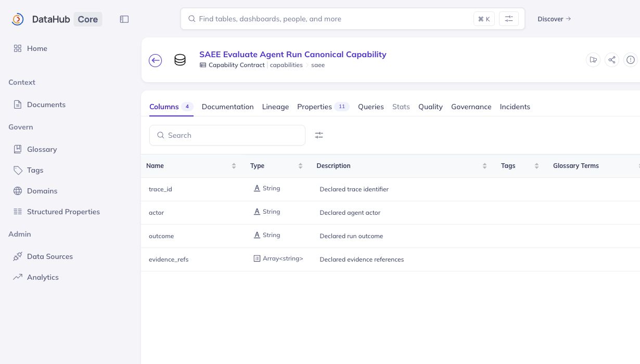Viewport: 640px width, 364px height.
Task: Open Analytics in the sidebar
Action: (x=43, y=277)
